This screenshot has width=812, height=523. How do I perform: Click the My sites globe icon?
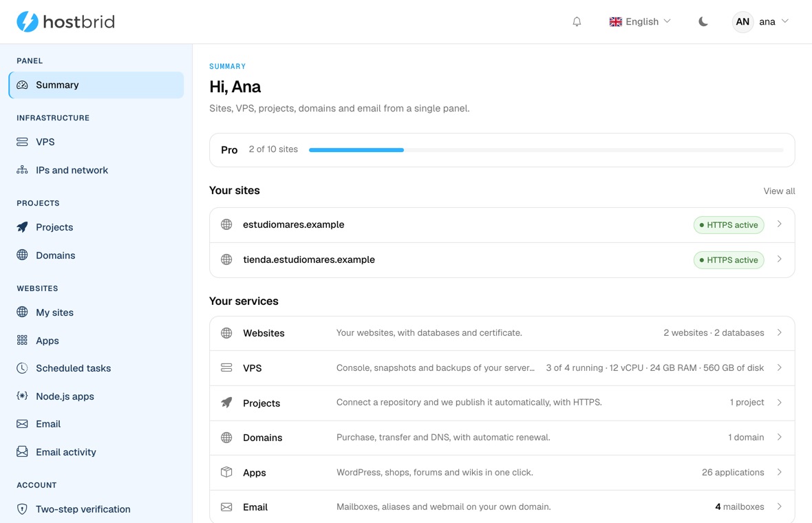[x=22, y=312]
